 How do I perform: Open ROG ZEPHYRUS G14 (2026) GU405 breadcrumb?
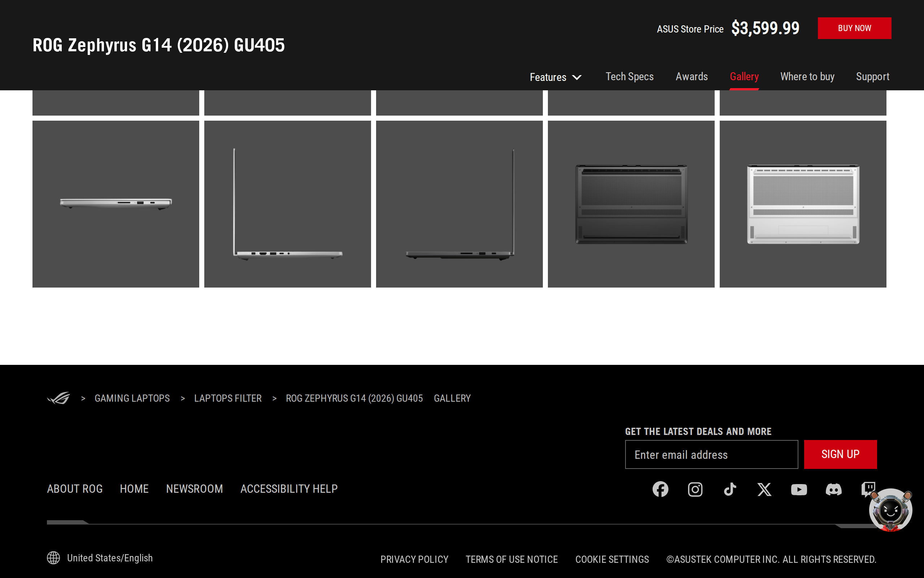pyautogui.click(x=354, y=398)
